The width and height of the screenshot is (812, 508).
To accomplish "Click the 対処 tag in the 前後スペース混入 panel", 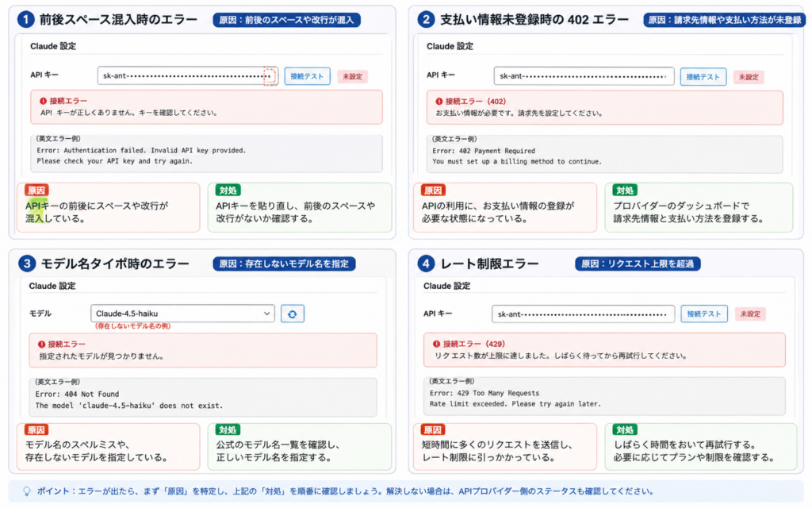I will coord(228,190).
